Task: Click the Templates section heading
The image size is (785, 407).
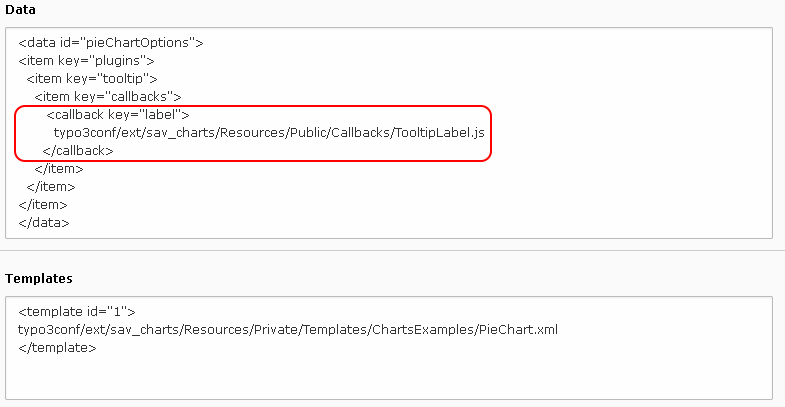Action: [39, 278]
